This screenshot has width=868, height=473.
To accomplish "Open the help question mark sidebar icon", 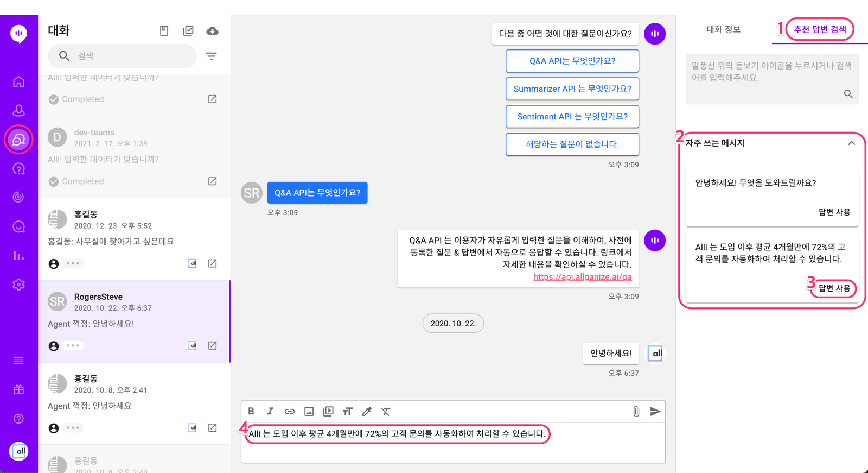I will click(18, 419).
